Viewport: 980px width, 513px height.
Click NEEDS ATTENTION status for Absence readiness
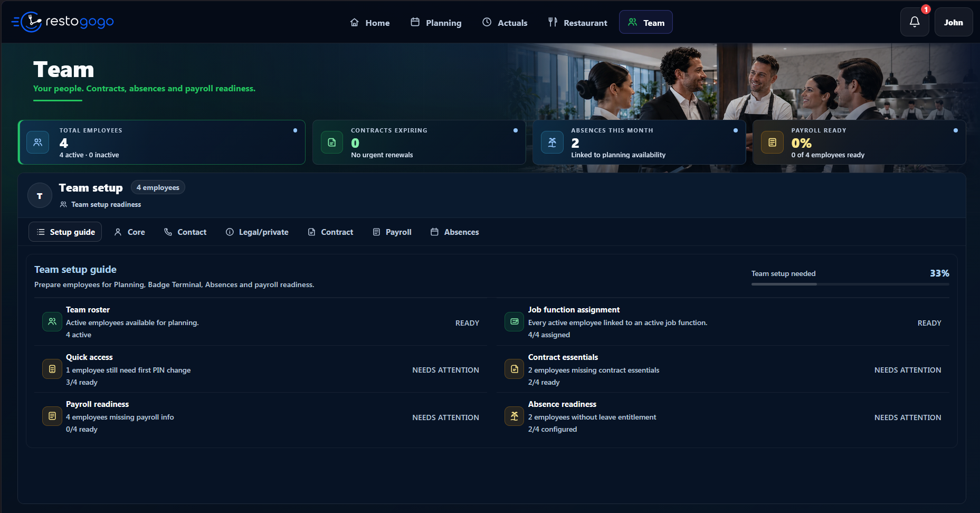pos(908,417)
